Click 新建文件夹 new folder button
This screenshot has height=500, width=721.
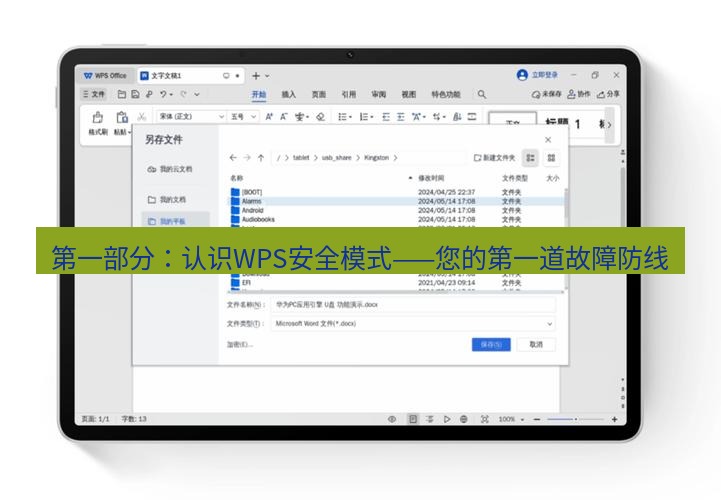(494, 158)
